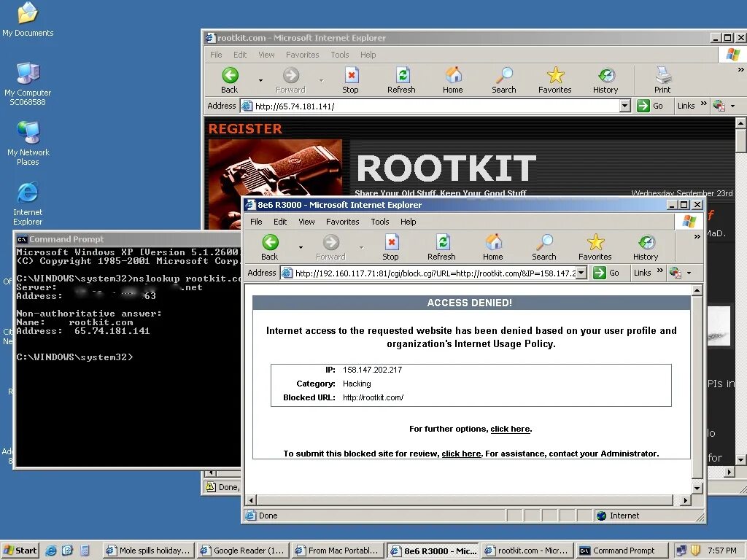The height and width of the screenshot is (560, 747).
Task: Click Refresh in the 8e6 R3000 window
Action: 441,248
